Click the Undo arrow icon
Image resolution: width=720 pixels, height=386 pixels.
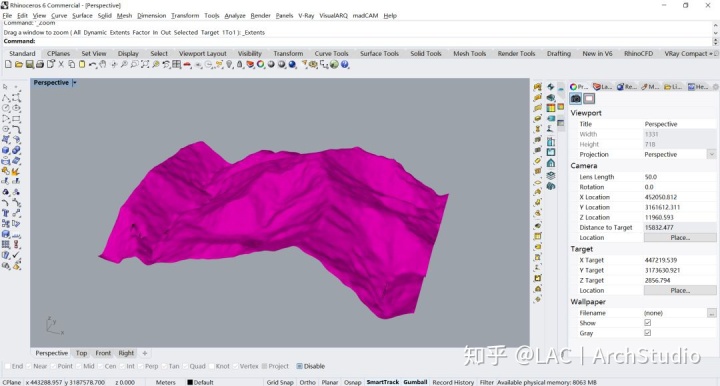[93, 65]
